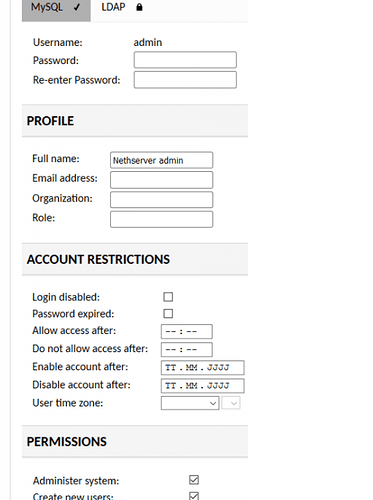Tick the Login disabled checkbox

point(168,297)
